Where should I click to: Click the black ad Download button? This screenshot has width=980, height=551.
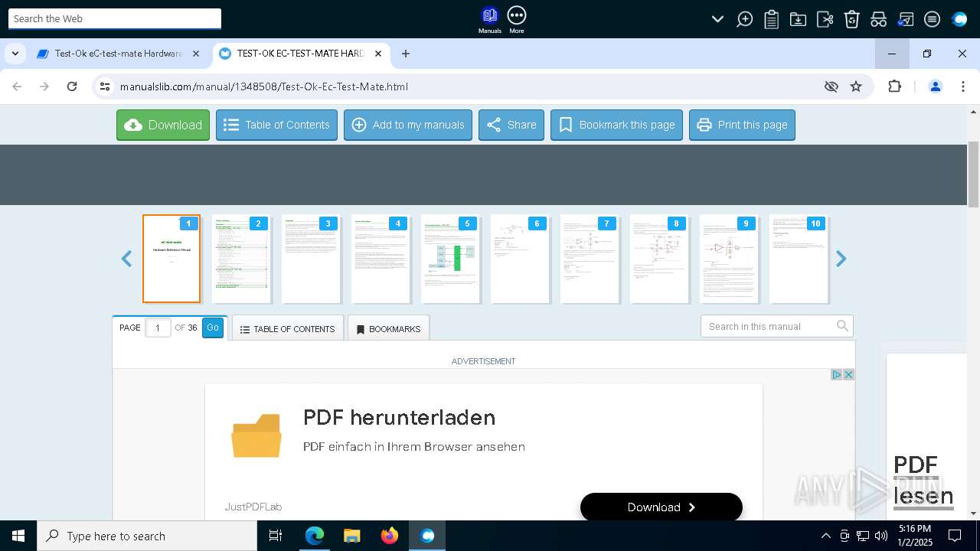[x=661, y=507]
